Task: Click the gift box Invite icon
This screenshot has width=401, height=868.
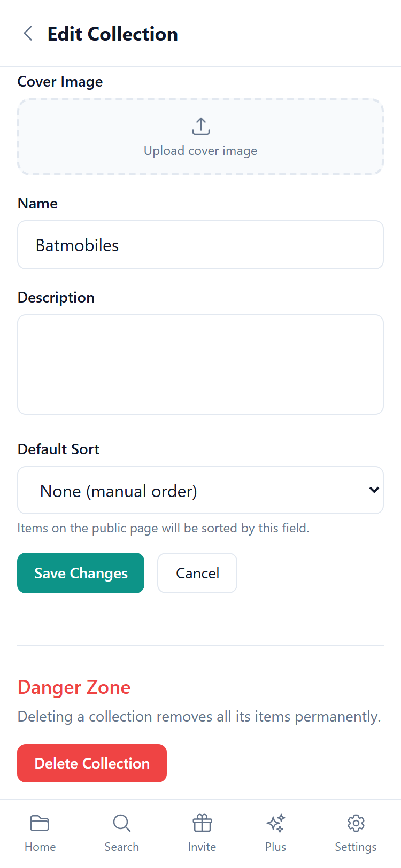Action: point(202,823)
